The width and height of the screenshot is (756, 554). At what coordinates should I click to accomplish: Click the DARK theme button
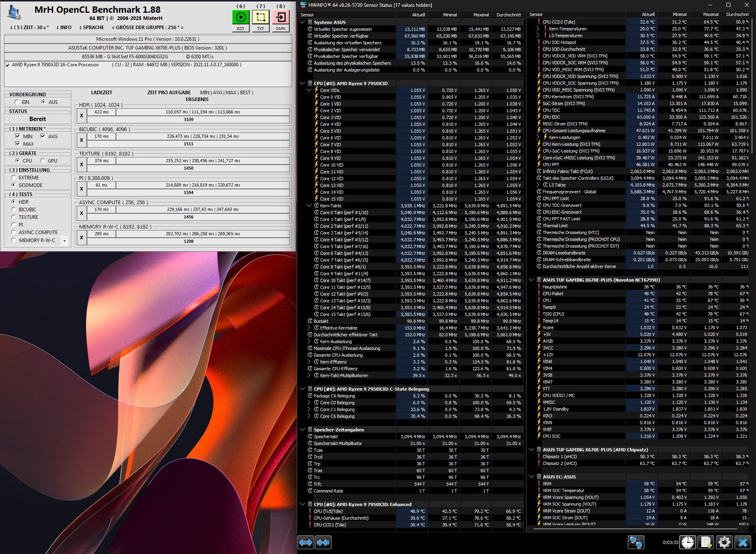pos(281,29)
